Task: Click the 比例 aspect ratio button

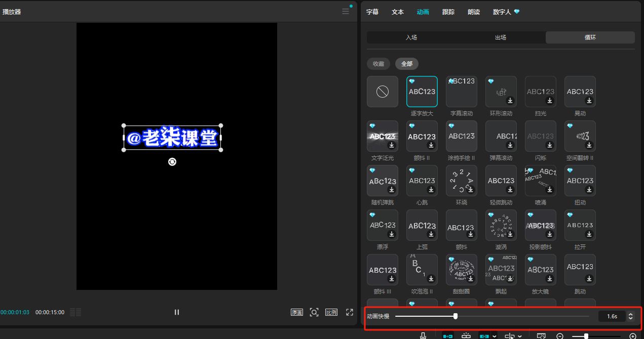Action: 331,312
